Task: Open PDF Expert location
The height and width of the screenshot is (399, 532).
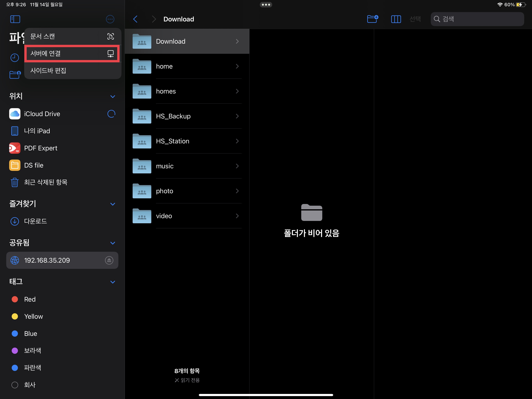Action: [62, 148]
